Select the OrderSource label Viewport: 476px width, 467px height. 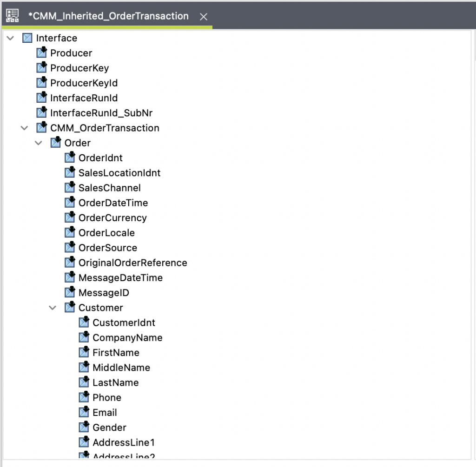pyautogui.click(x=108, y=248)
